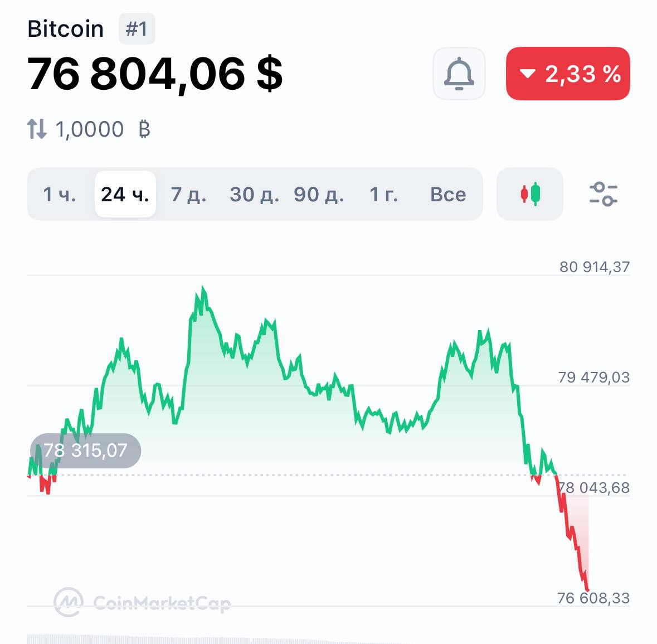Select the 24 ч. time range
Image resolution: width=657 pixels, height=644 pixels.
coord(125,194)
